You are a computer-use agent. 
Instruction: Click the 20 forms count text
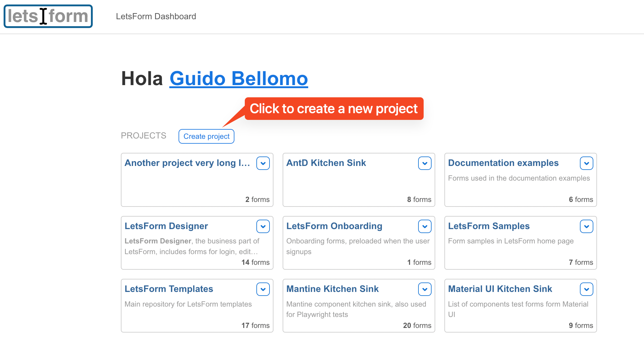click(x=417, y=325)
